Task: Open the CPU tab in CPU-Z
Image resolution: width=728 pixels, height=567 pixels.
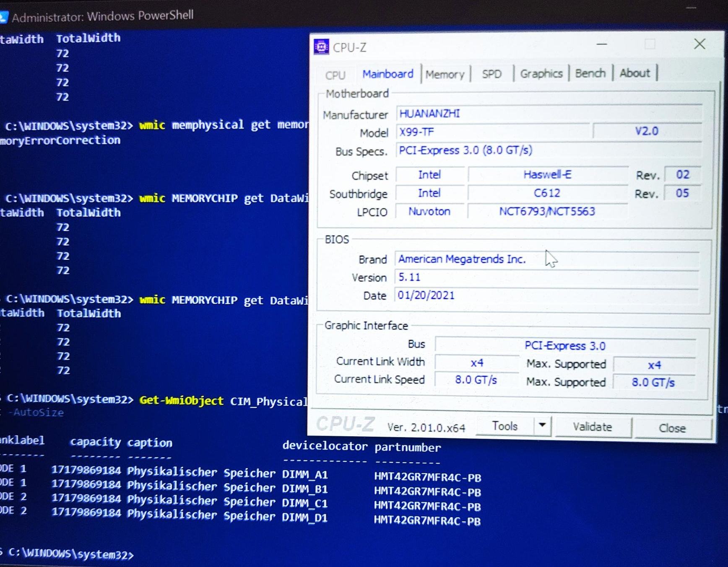Action: pos(335,75)
